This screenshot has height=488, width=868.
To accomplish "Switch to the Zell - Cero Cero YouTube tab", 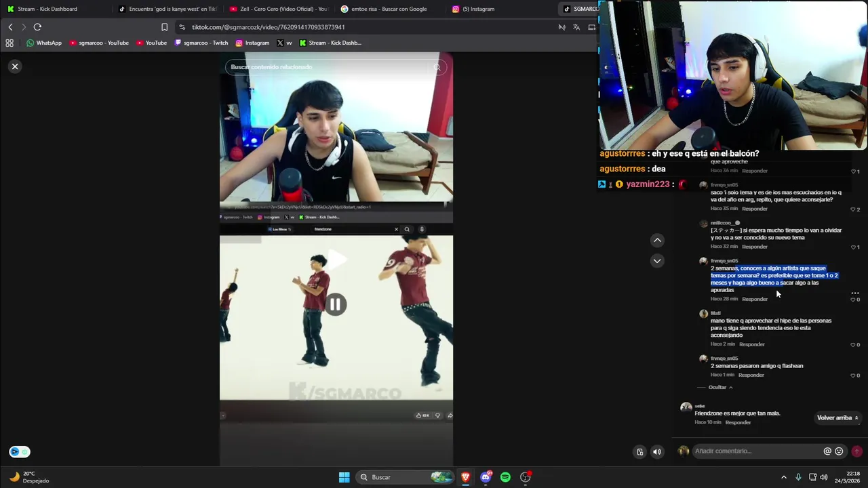I will (x=278, y=9).
